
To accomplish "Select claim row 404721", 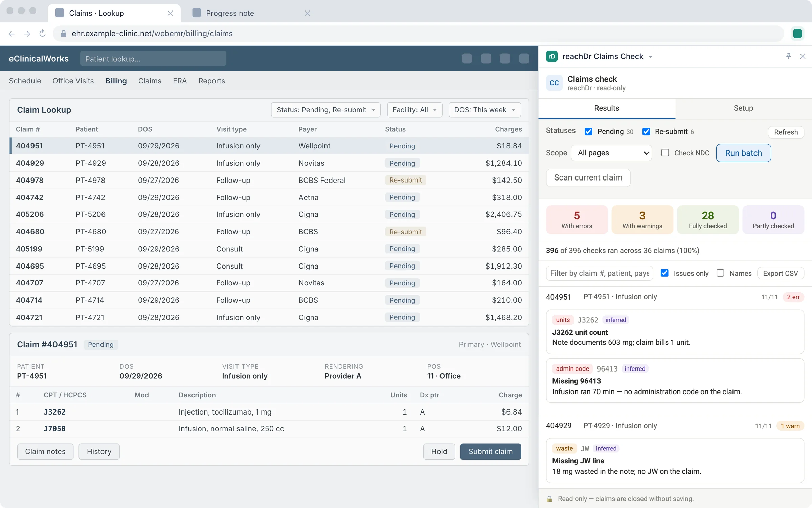I will click(x=269, y=317).
